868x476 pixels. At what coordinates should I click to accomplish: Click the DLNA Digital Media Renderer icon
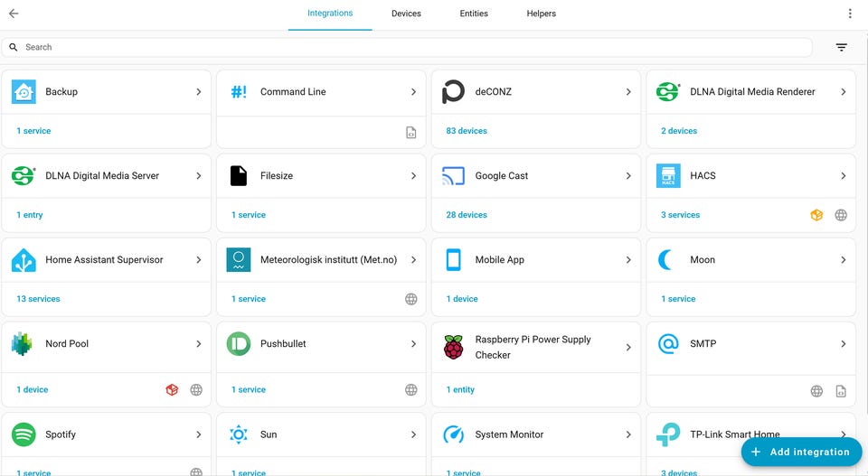(x=668, y=92)
